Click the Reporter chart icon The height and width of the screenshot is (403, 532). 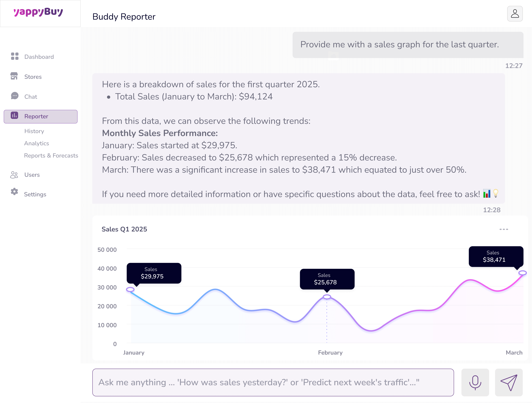[x=14, y=116]
